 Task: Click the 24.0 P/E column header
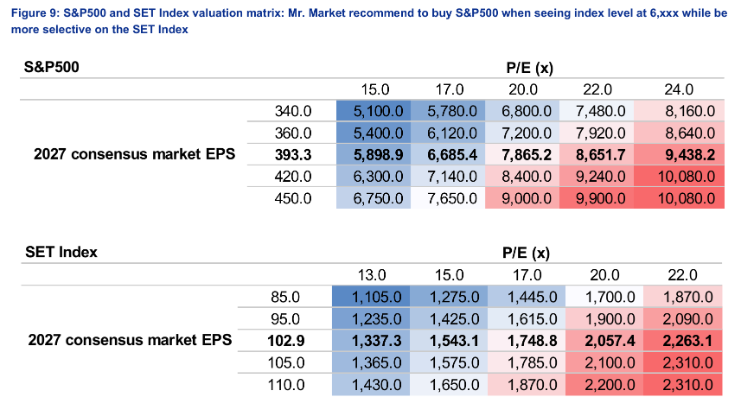click(679, 89)
